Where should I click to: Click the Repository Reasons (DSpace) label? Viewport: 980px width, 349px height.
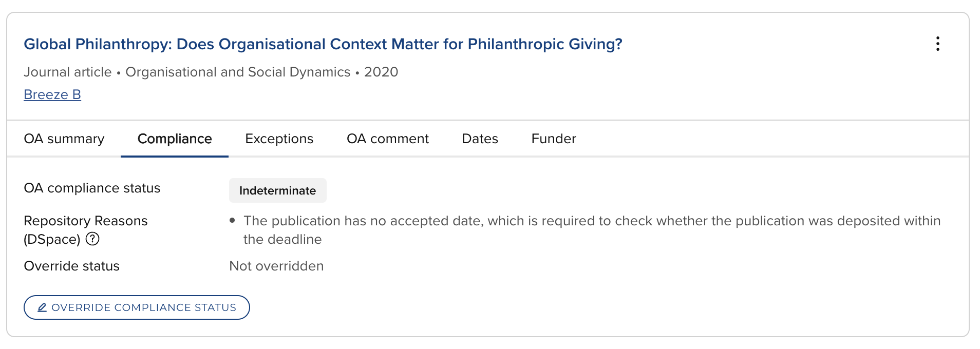pyautogui.click(x=85, y=221)
